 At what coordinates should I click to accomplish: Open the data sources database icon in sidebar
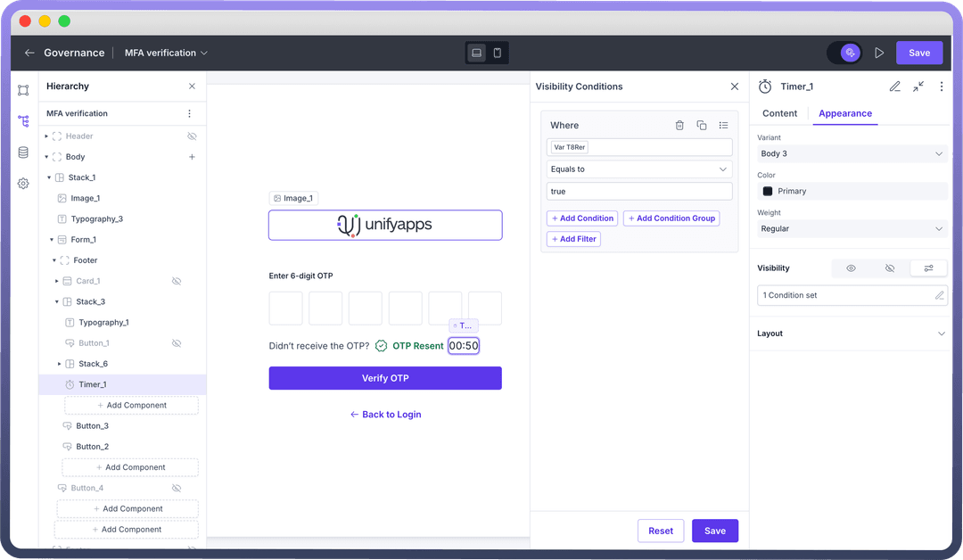[x=23, y=152]
